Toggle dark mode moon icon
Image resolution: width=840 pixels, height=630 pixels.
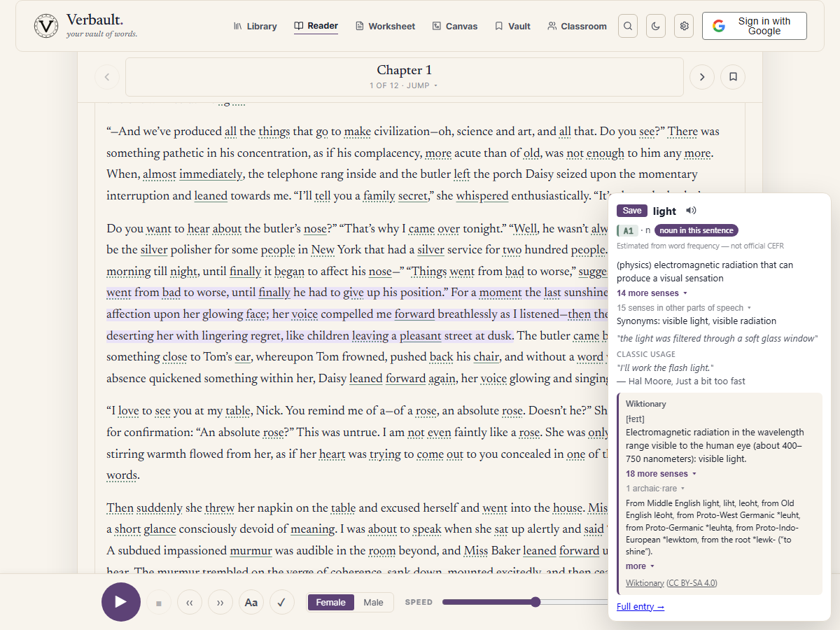point(656,26)
